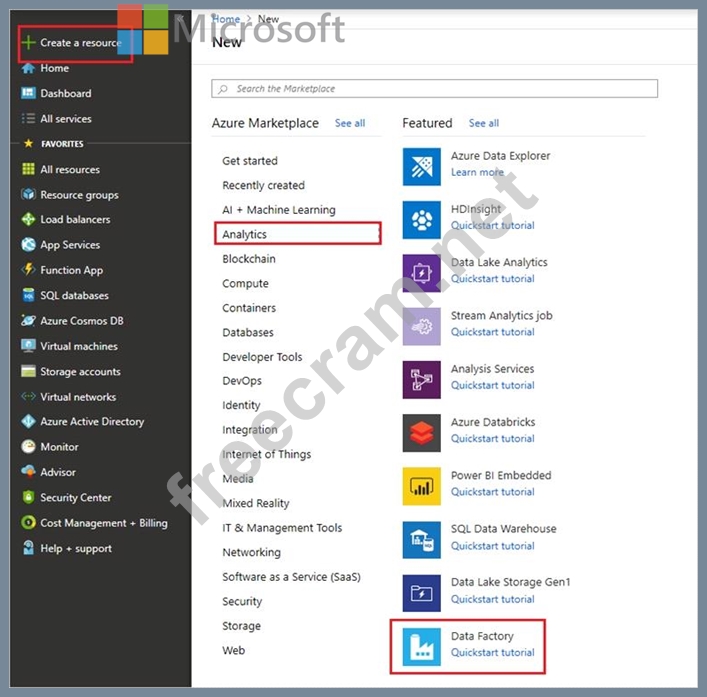Image resolution: width=707 pixels, height=697 pixels.
Task: Click in the Search the Marketplace field
Action: (434, 88)
